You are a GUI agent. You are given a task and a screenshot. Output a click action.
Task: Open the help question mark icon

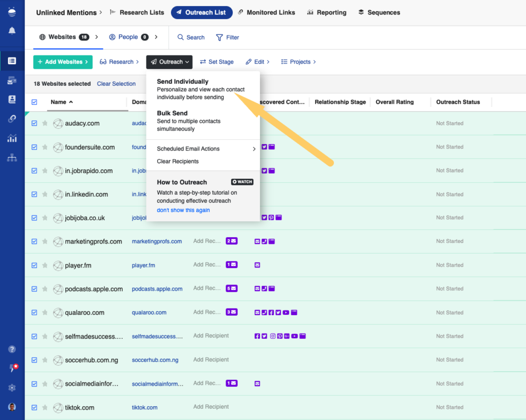coord(12,349)
